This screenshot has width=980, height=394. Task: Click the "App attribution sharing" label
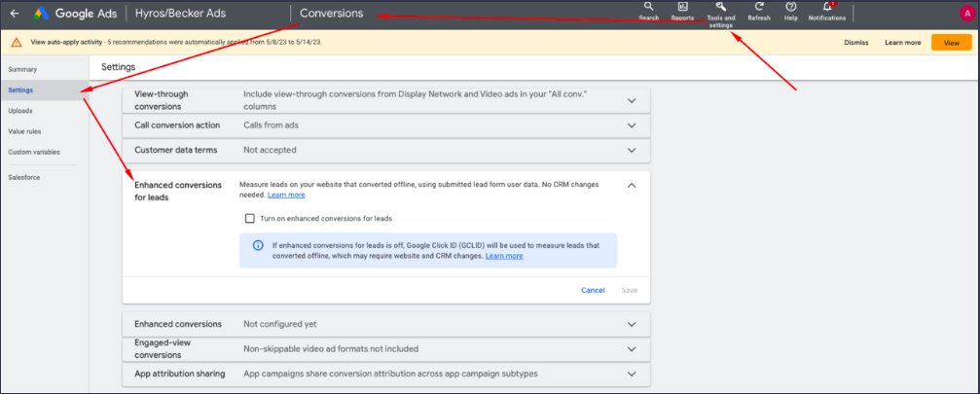(180, 374)
